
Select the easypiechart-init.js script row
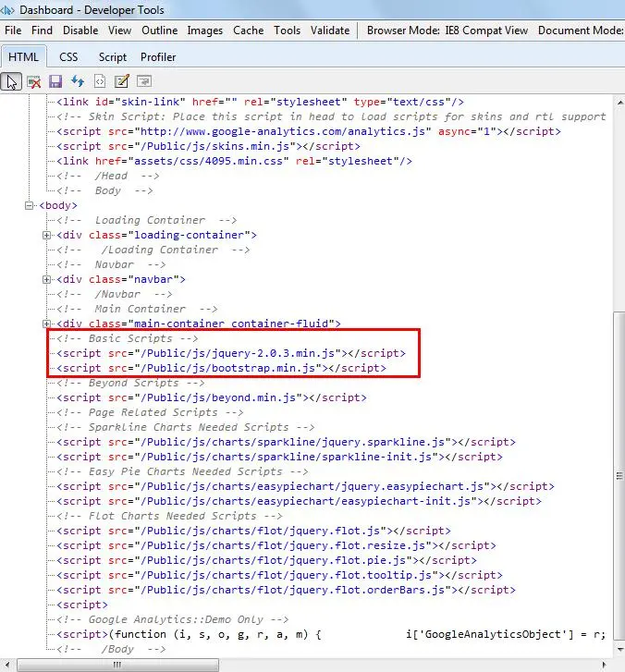[x=300, y=501]
